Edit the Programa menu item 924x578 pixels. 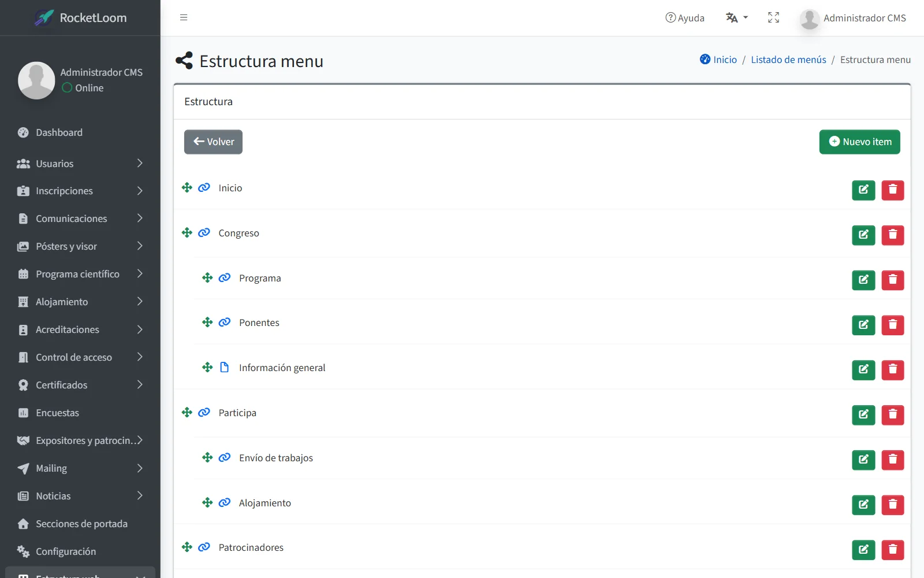(863, 280)
